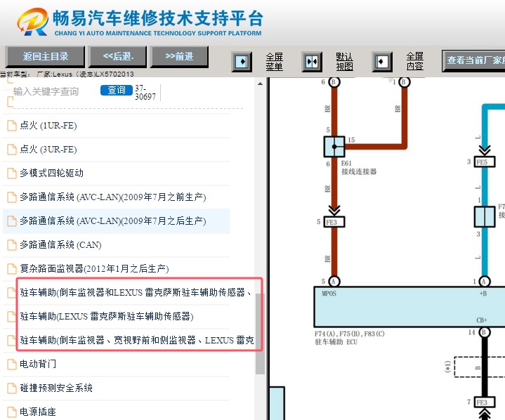Click the E61 junction connector symbol
Viewport: 505px width, 420px height.
tap(334, 147)
